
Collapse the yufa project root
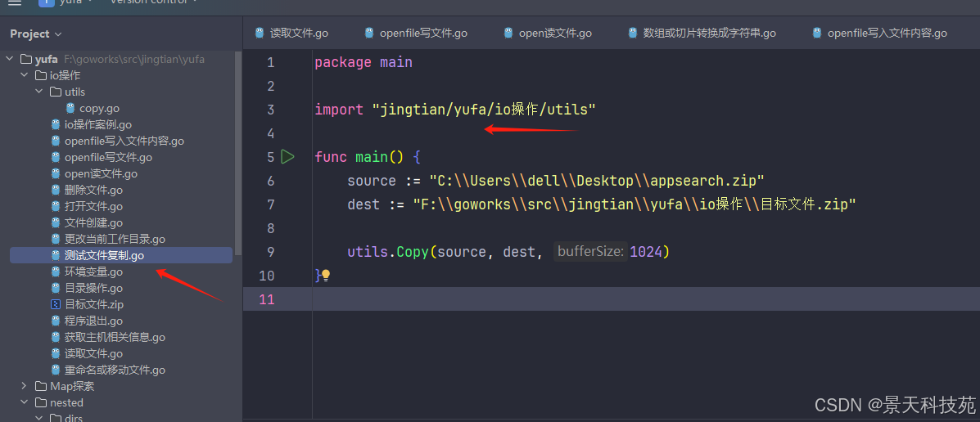[11, 59]
